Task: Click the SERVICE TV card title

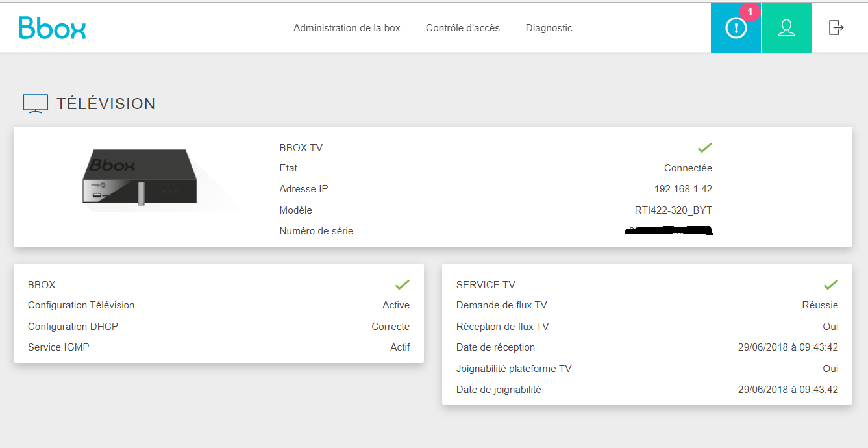Action: (486, 285)
